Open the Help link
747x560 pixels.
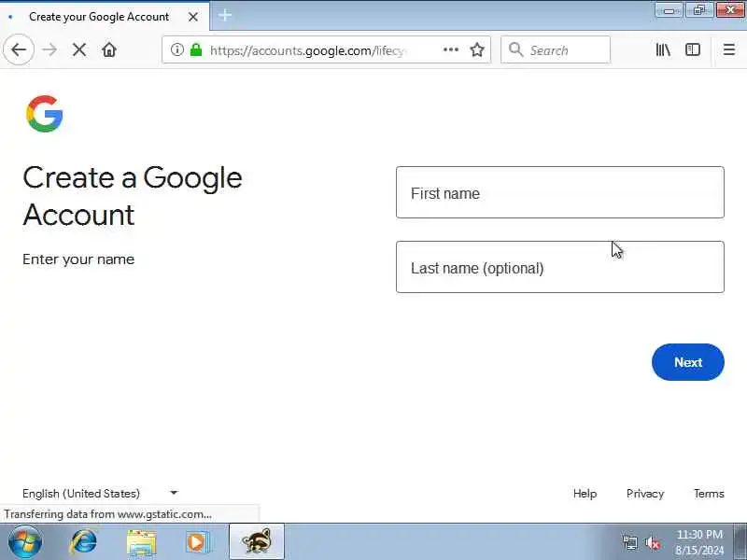[x=585, y=494]
